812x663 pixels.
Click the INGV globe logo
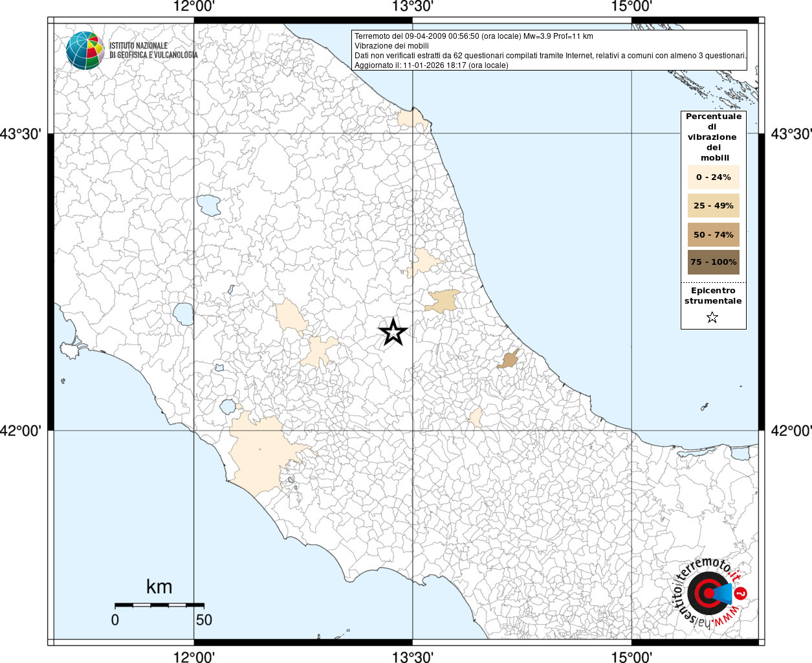(85, 51)
